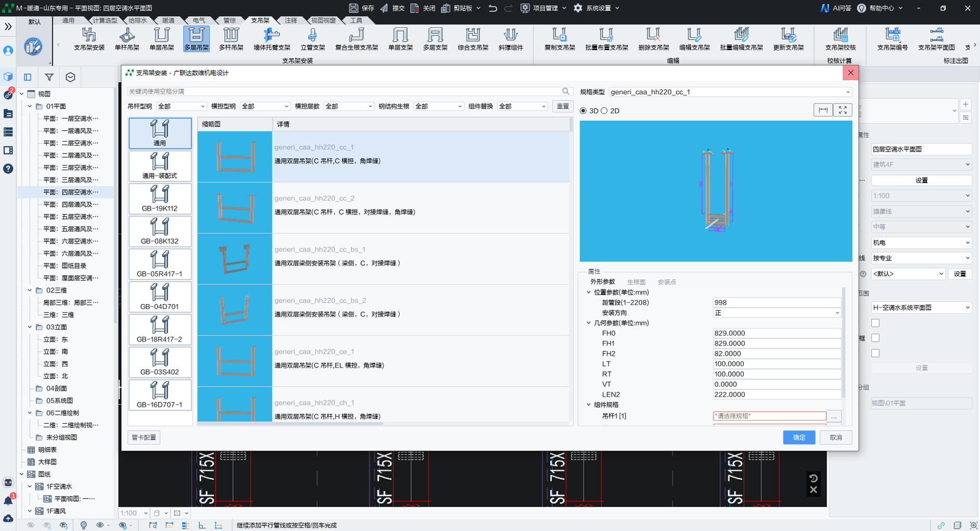Switch to the 电气 ribbon tab
980x531 pixels.
(x=199, y=20)
